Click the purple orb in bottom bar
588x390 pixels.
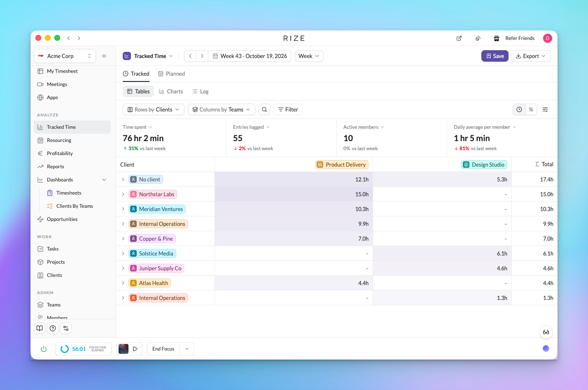pyautogui.click(x=546, y=348)
